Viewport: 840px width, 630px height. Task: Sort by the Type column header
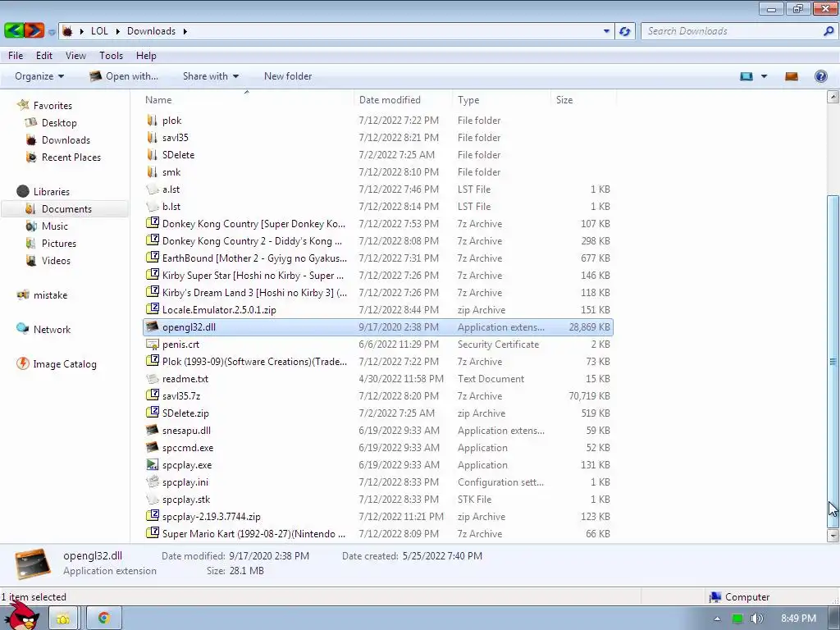click(x=501, y=99)
